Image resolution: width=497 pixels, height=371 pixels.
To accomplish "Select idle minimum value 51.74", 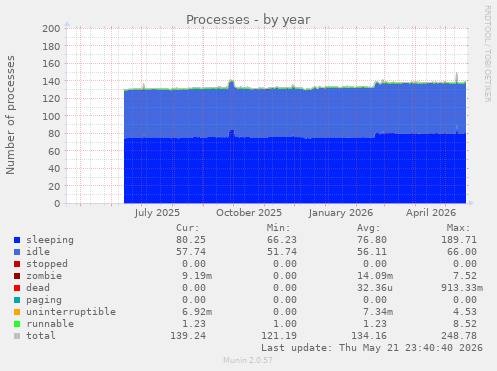I will (x=282, y=252).
